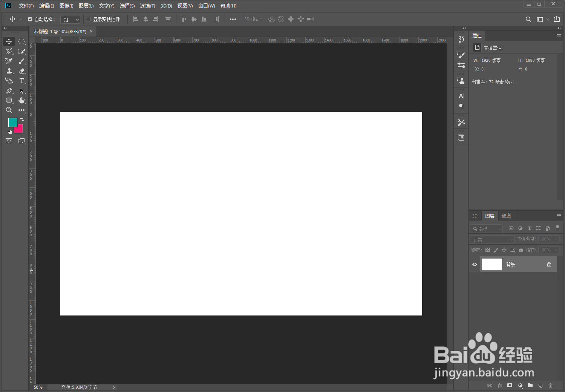This screenshot has width=565, height=392.
Task: Select the Zoom magnifier tool in the toolbox
Action: click(9, 110)
